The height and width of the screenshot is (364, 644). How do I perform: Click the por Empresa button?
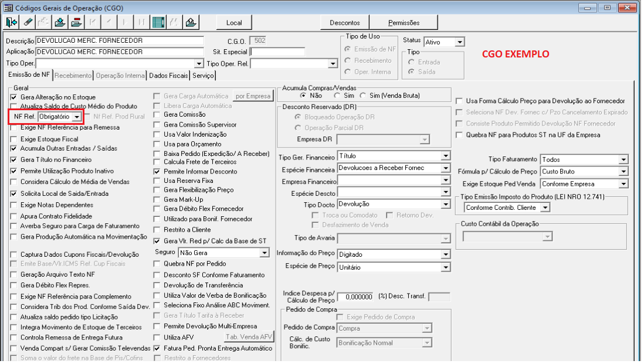(253, 96)
